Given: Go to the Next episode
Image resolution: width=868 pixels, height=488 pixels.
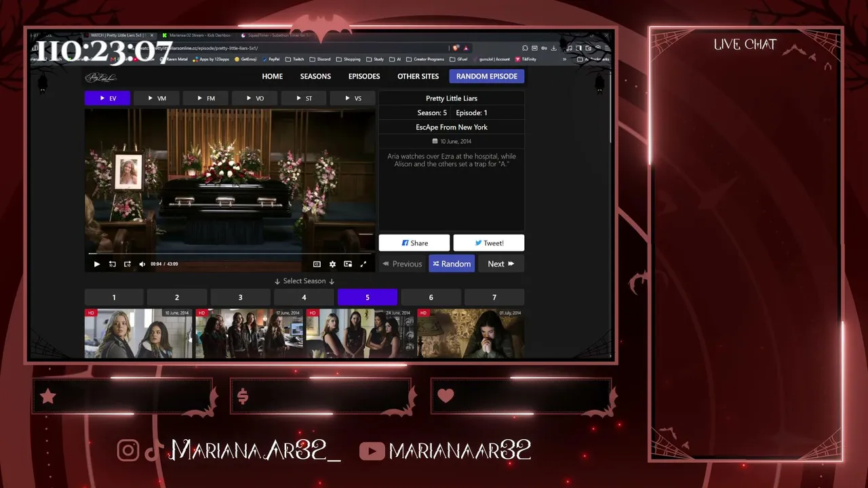Looking at the screenshot, I should click(x=501, y=264).
